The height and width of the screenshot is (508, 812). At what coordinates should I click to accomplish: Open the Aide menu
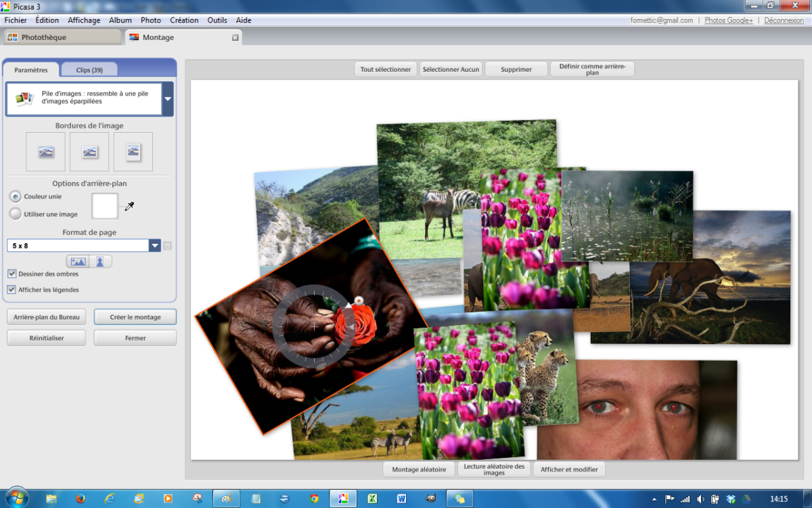(244, 20)
